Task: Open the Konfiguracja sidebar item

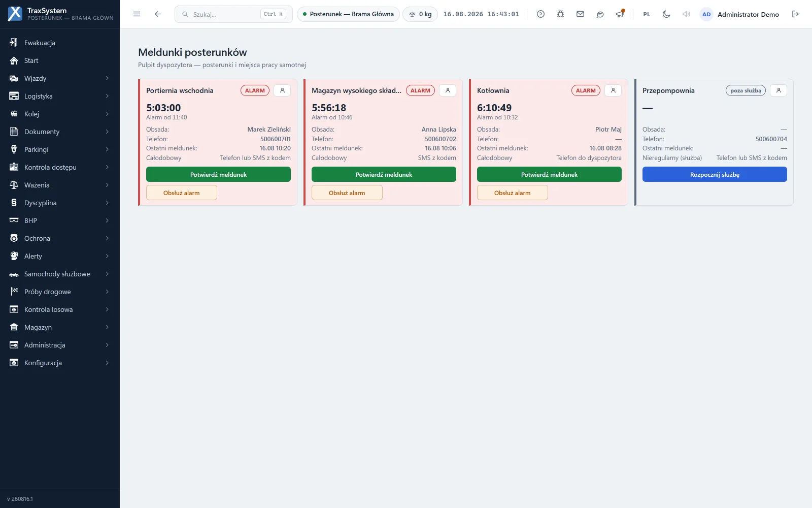Action: 60,363
